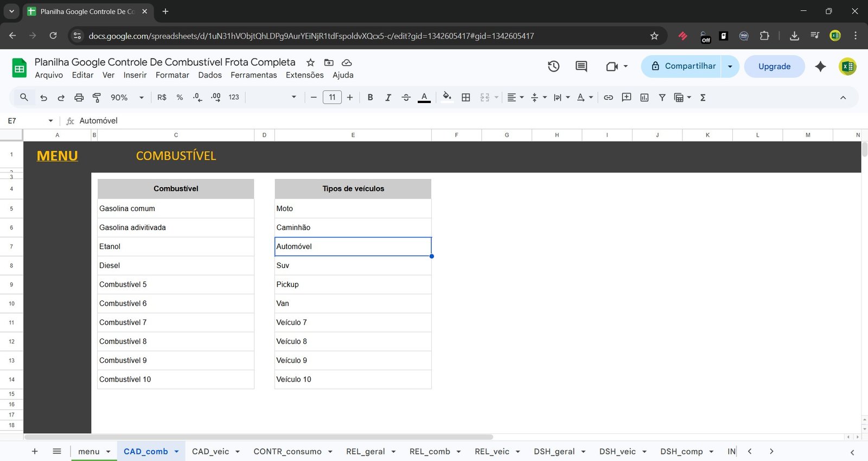Format as currency R$
The height and width of the screenshot is (461, 868).
pos(162,98)
